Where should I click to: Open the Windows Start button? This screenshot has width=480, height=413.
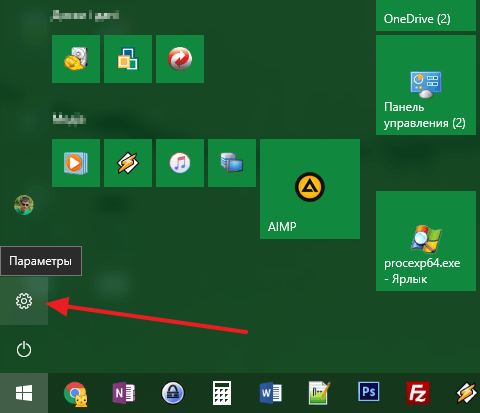(x=24, y=393)
